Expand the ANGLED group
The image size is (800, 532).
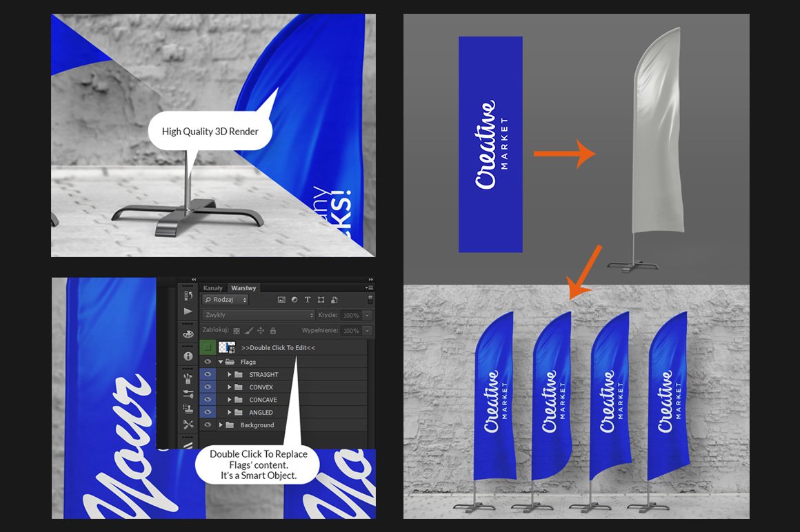click(x=230, y=412)
